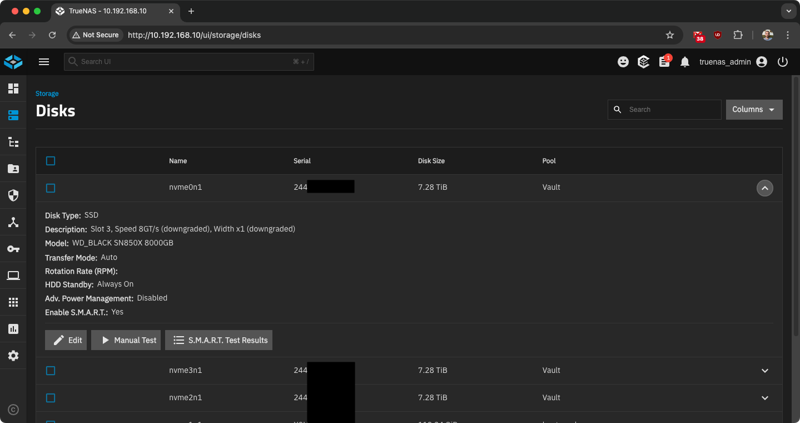This screenshot has width=800, height=423.
Task: Check the nvme0n1 row checkbox
Action: tap(51, 188)
